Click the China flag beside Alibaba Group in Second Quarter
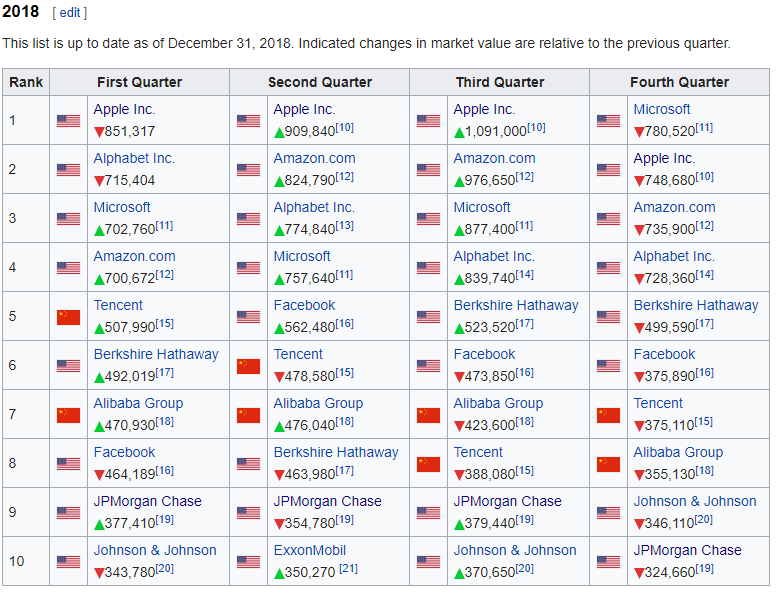Image resolution: width=780 pixels, height=592 pixels. coord(248,415)
